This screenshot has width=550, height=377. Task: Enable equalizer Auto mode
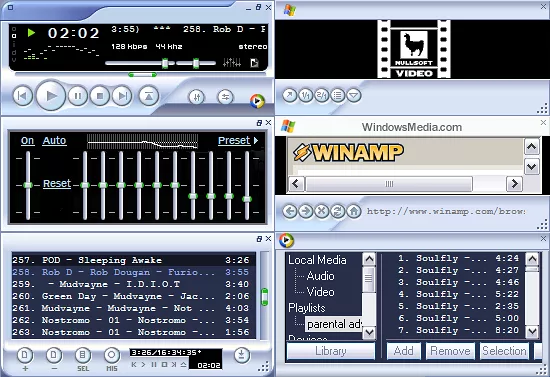[x=54, y=141]
